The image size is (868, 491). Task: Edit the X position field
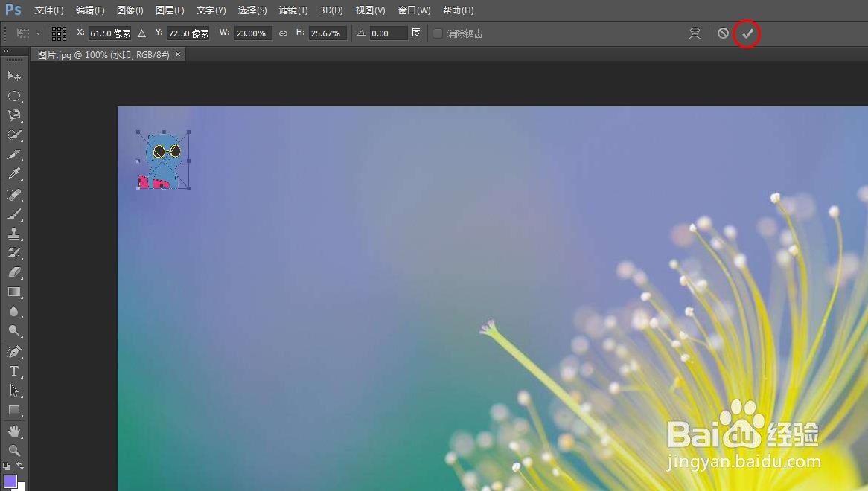(x=109, y=33)
